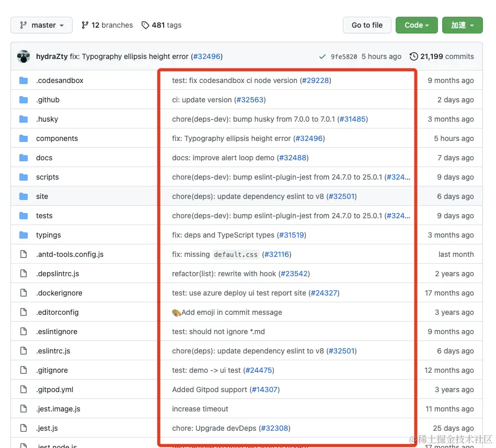Click '25 days ago' timestamp

453,428
